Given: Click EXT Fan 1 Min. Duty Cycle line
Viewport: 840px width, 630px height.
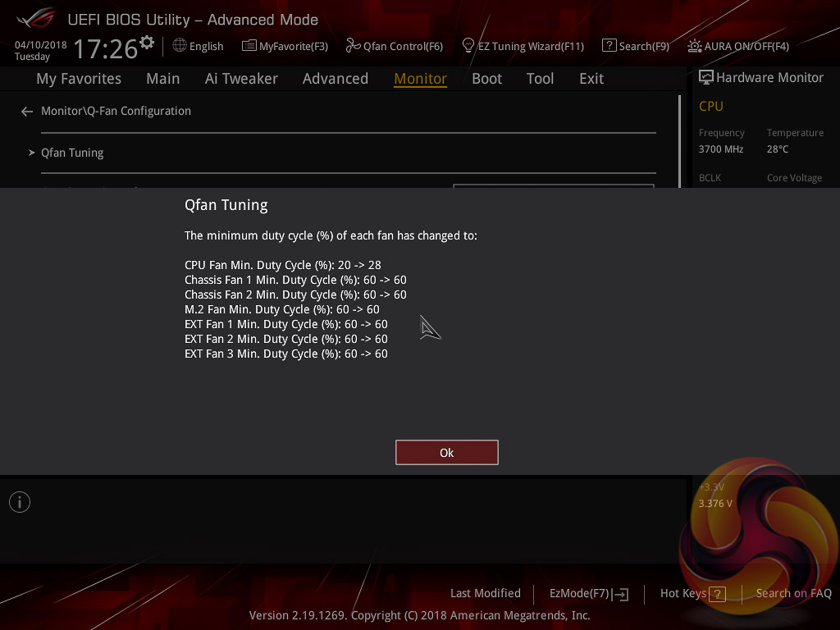Looking at the screenshot, I should point(286,324).
